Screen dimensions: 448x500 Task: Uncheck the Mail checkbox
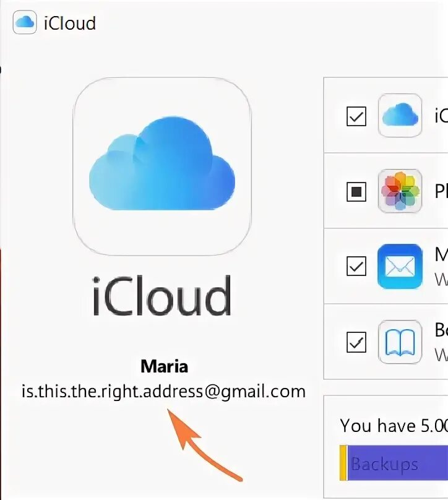coord(356,266)
